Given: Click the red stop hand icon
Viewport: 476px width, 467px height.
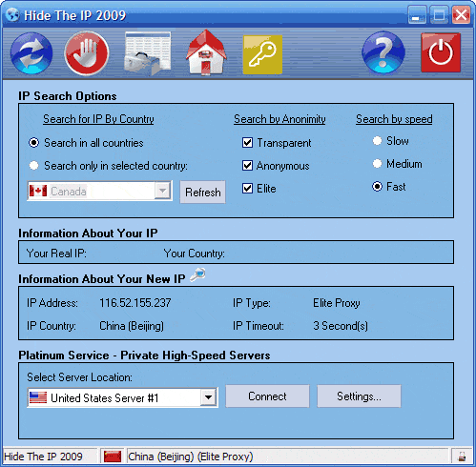Looking at the screenshot, I should pos(87,53).
